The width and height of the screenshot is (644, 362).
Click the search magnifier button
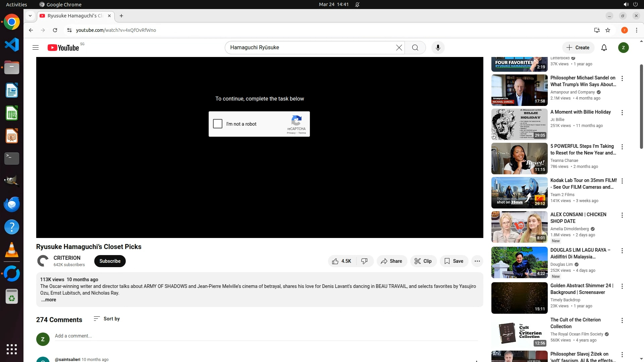415,48
